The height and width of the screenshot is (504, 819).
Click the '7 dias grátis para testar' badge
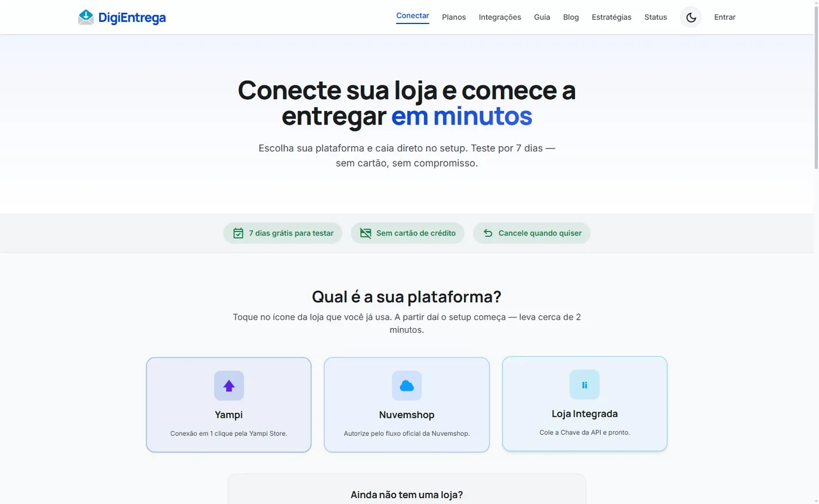pyautogui.click(x=283, y=233)
